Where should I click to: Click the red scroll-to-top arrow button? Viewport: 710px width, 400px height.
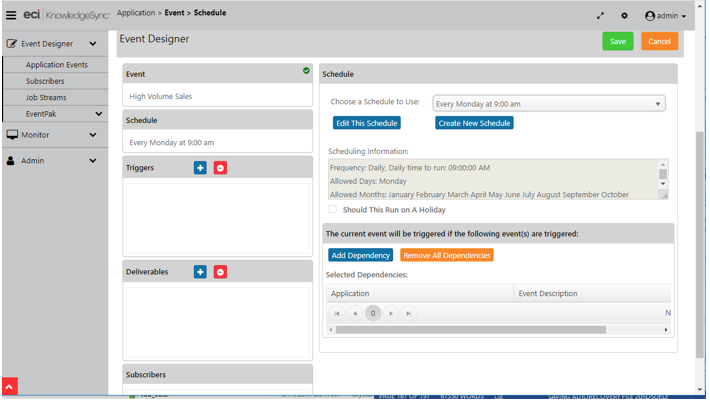pyautogui.click(x=10, y=386)
